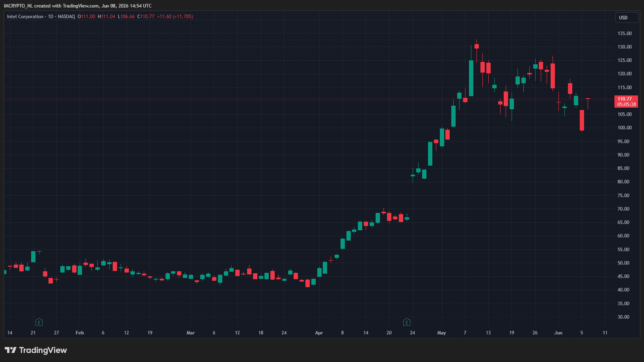
Task: Click the 35.00 price axis label
Action: tap(624, 304)
